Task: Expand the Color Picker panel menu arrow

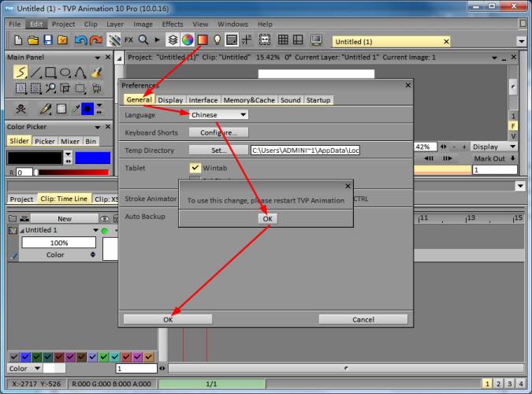Action: pyautogui.click(x=98, y=127)
